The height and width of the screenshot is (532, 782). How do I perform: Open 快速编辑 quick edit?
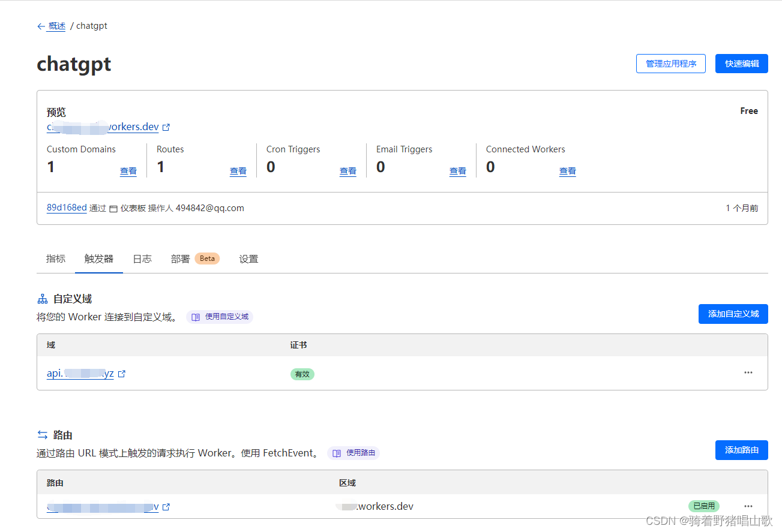[742, 64]
